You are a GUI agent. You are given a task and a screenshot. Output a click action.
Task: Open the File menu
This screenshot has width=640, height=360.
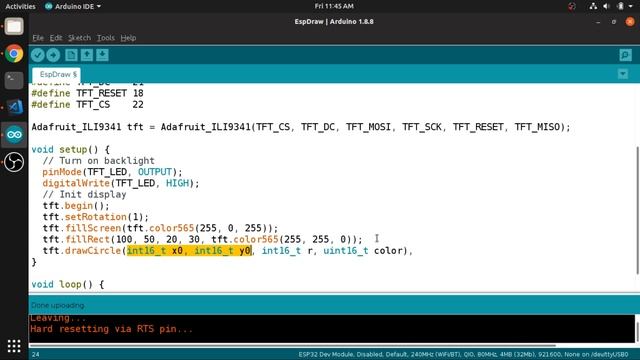point(38,38)
